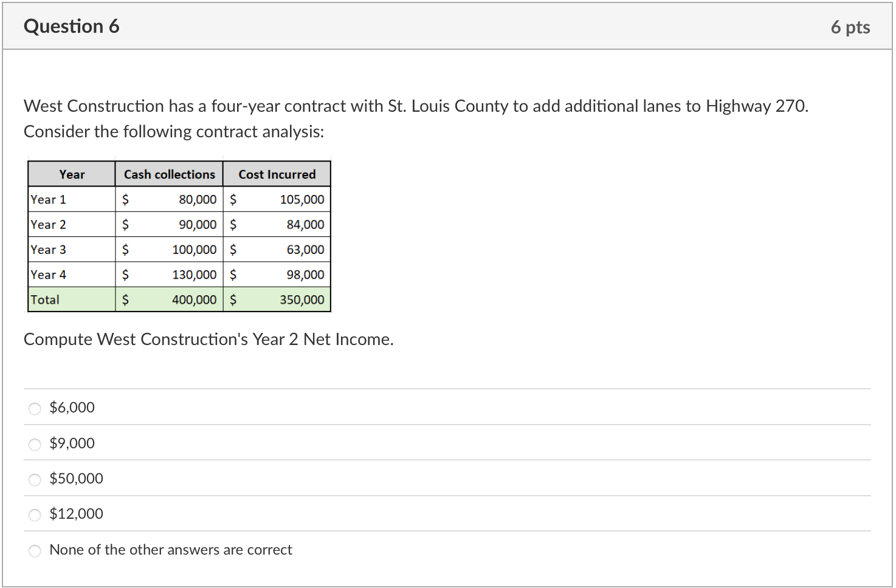
Task: Click the 'Year 2' row label
Action: (49, 225)
